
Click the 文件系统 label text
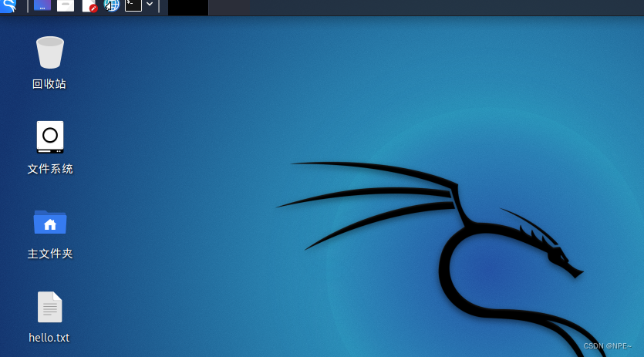[x=50, y=169]
